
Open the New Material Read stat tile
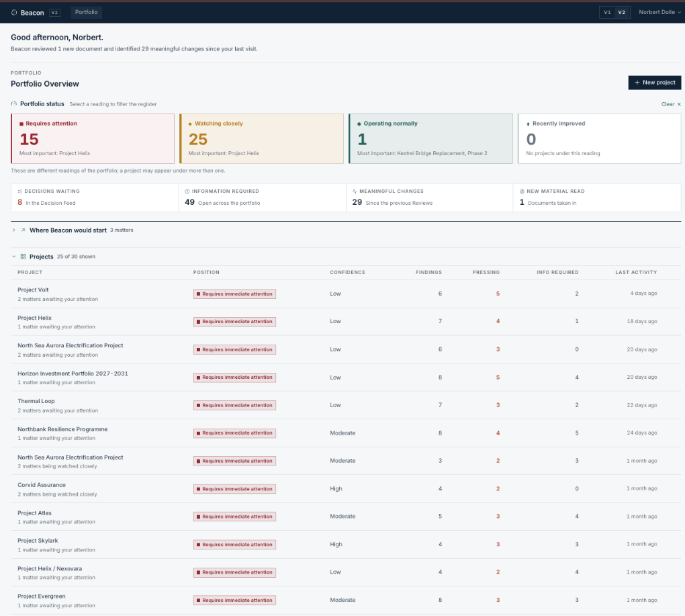[x=597, y=198]
